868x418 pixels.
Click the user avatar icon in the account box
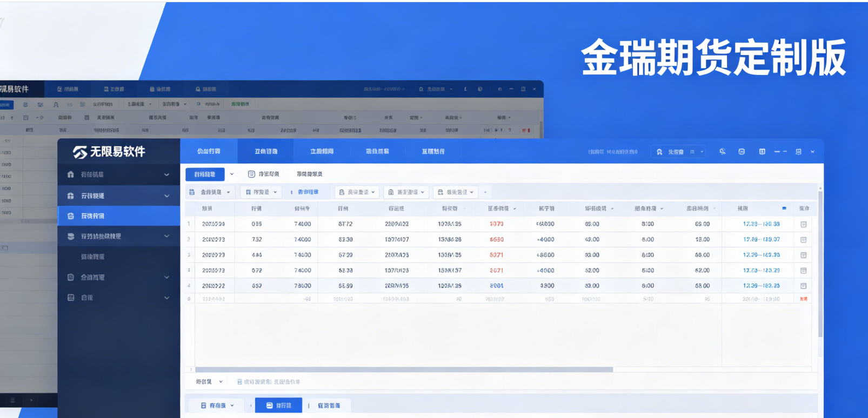pyautogui.click(x=659, y=152)
